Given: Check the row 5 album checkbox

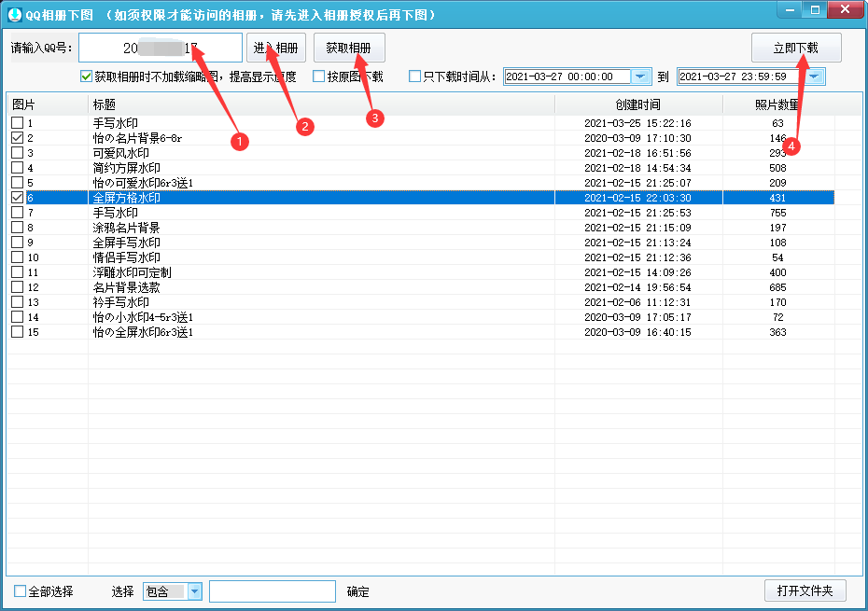Looking at the screenshot, I should [x=17, y=183].
